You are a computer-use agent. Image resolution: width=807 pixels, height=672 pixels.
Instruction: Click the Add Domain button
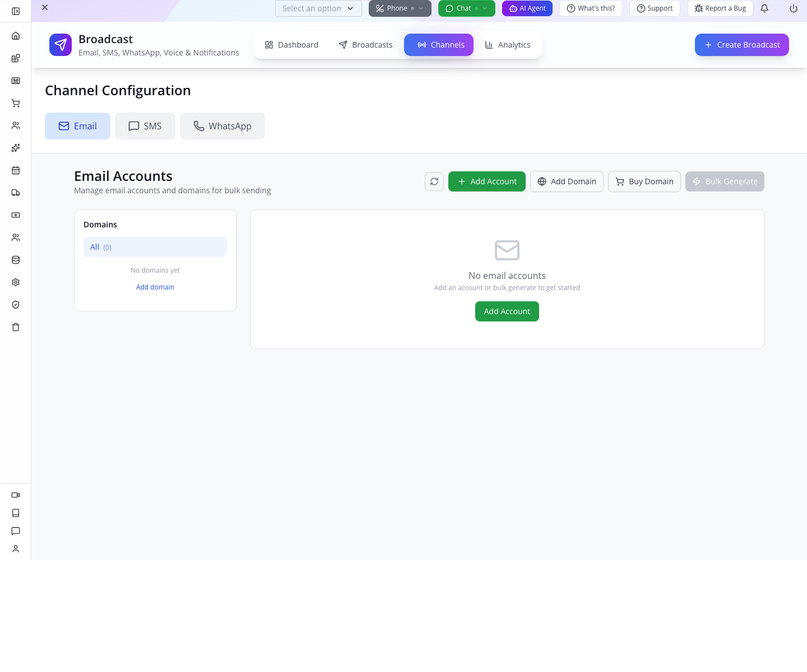pos(567,181)
